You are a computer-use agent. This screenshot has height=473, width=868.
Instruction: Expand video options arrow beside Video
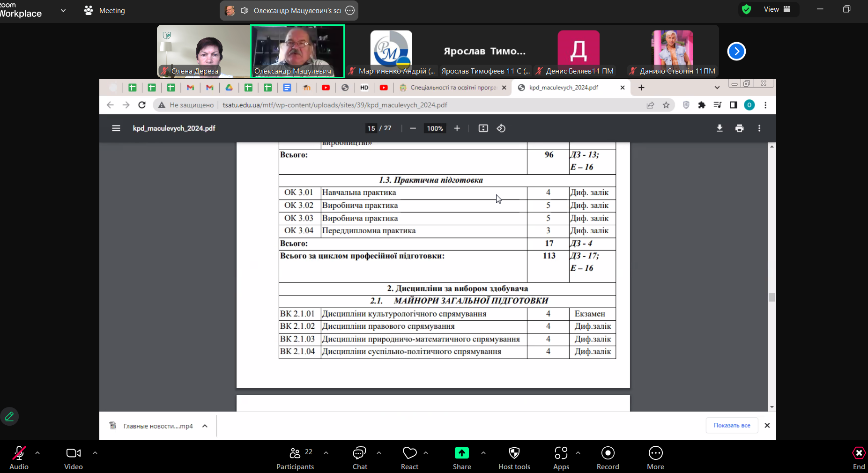(95, 453)
